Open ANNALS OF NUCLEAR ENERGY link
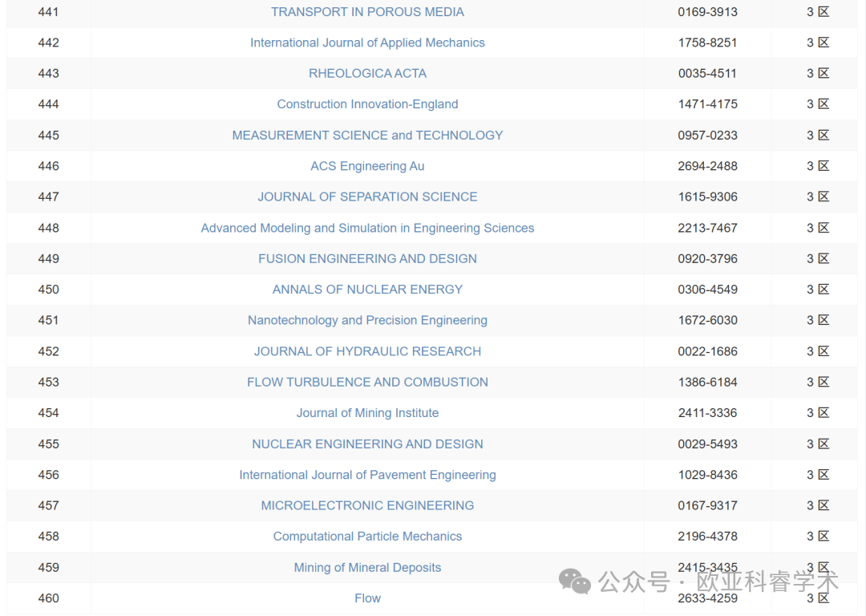Screen dimensions: 866x616 367,290
